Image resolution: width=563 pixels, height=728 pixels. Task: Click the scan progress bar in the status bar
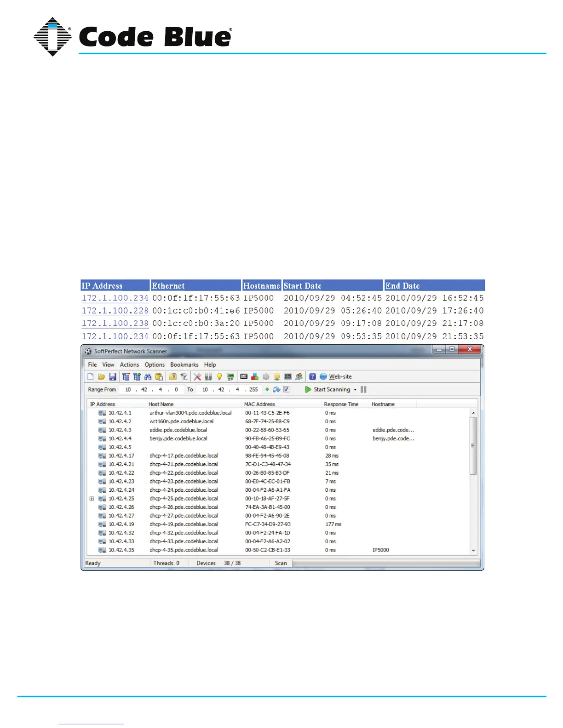click(386, 563)
